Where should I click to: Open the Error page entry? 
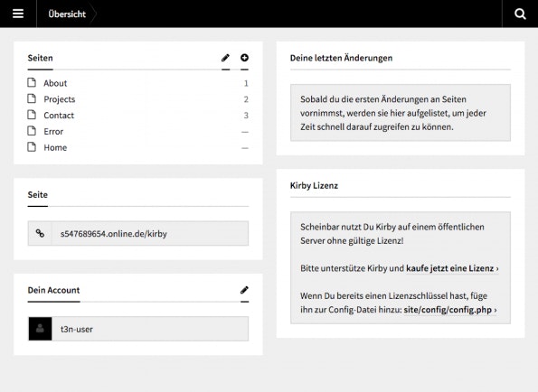[138, 131]
